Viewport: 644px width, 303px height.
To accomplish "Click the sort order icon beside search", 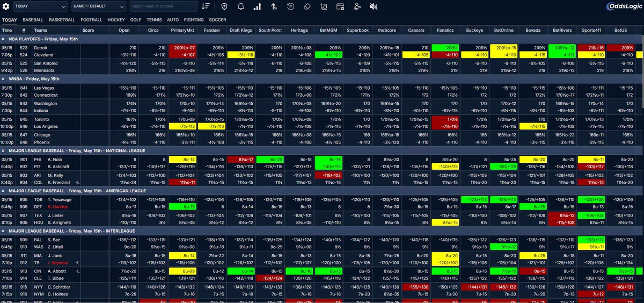I will (206, 6).
